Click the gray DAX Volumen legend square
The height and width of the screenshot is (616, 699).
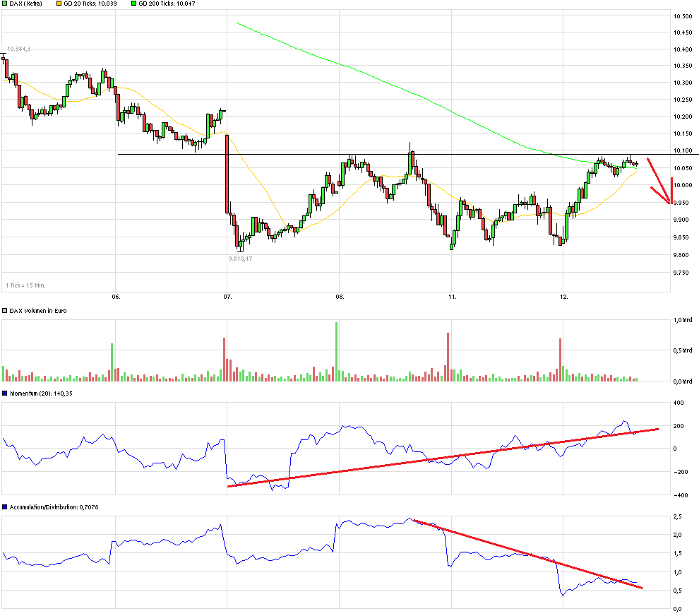(4, 311)
